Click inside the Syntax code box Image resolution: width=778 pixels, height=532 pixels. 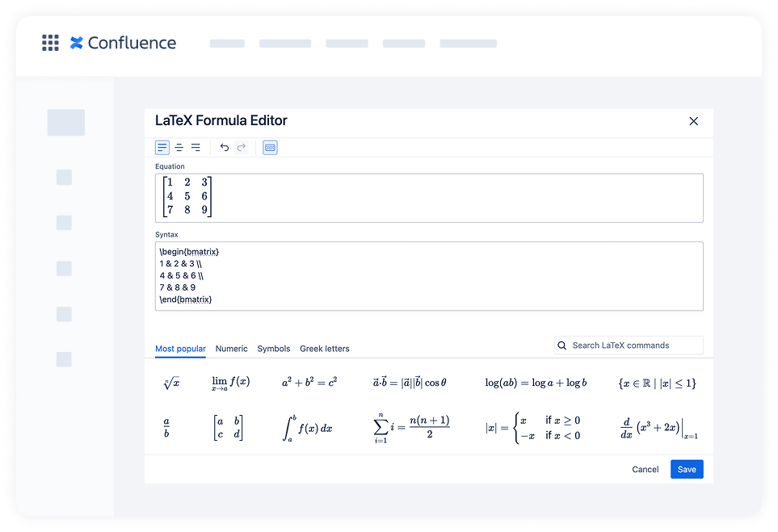[x=428, y=274]
